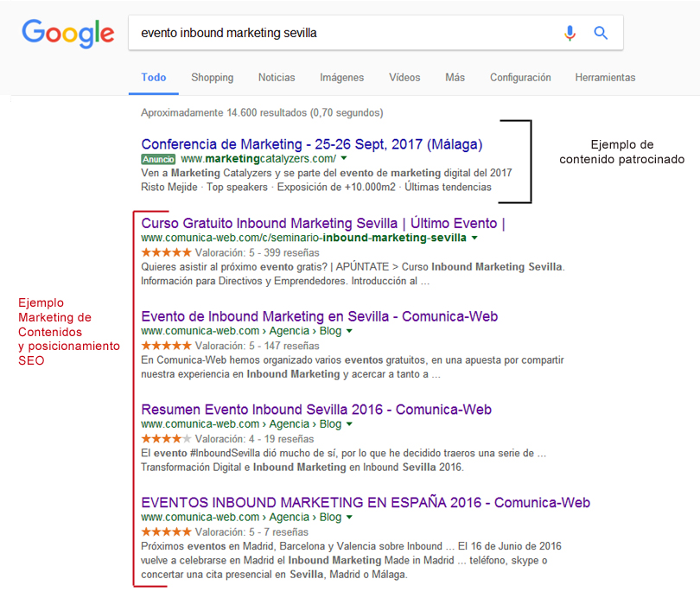Expand URL arrow under Resumen Evento Inbound Sevilla
This screenshot has width=700, height=598.
coord(349,424)
